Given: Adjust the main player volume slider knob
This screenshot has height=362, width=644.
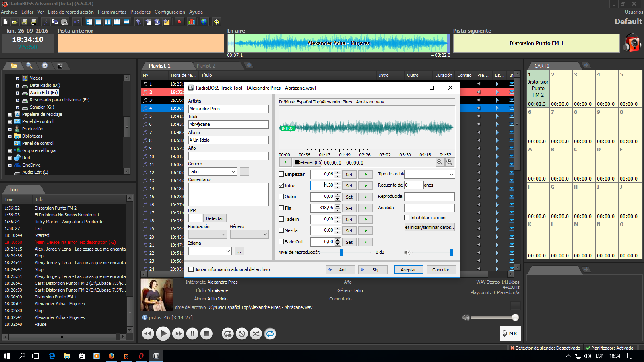Looking at the screenshot, I should click(x=515, y=317).
